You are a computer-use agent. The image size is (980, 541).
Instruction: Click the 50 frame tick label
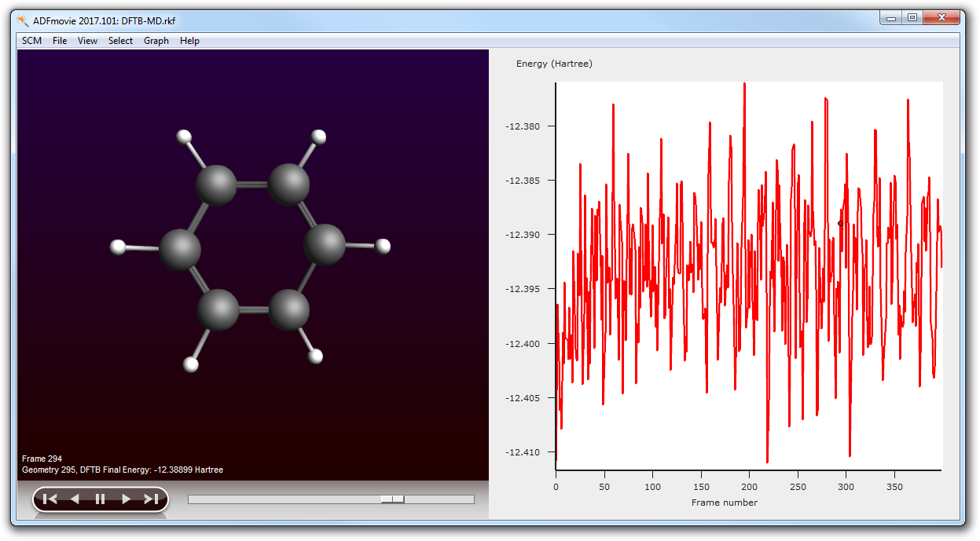(x=604, y=487)
